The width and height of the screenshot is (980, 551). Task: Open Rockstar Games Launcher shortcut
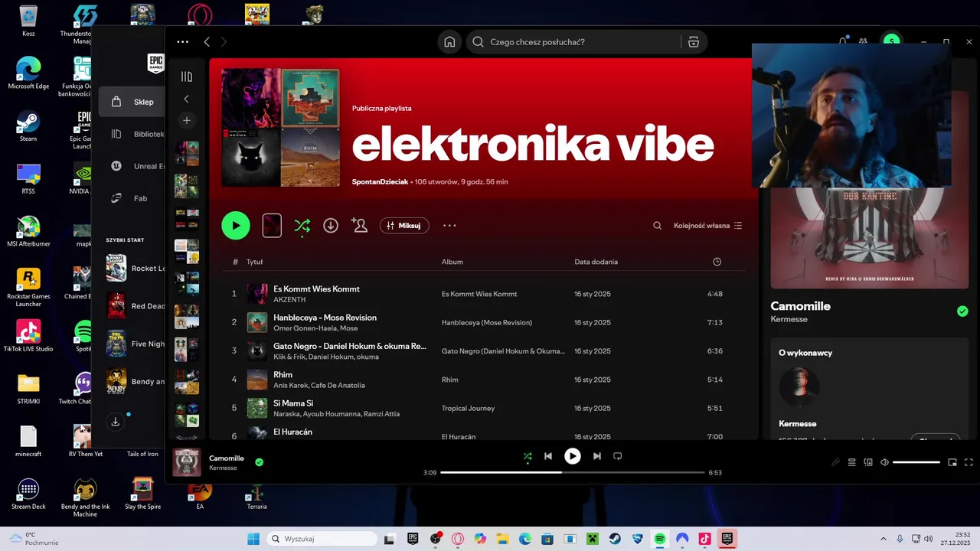[28, 288]
